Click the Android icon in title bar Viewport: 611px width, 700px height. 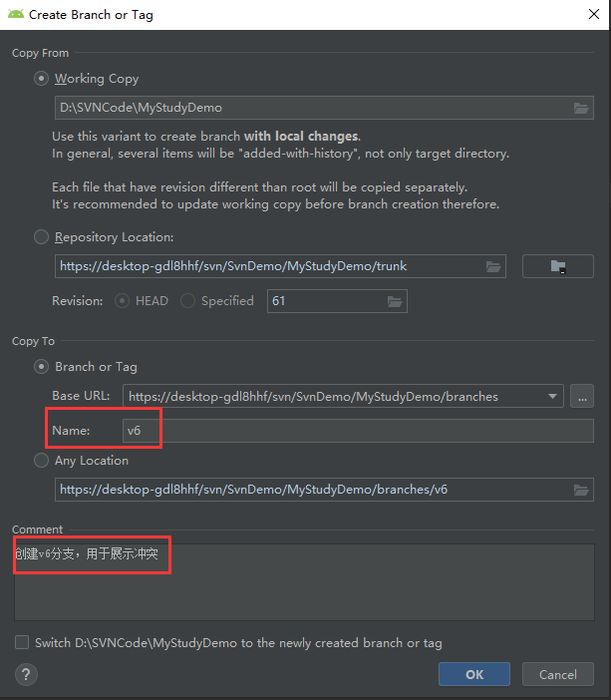(16, 14)
